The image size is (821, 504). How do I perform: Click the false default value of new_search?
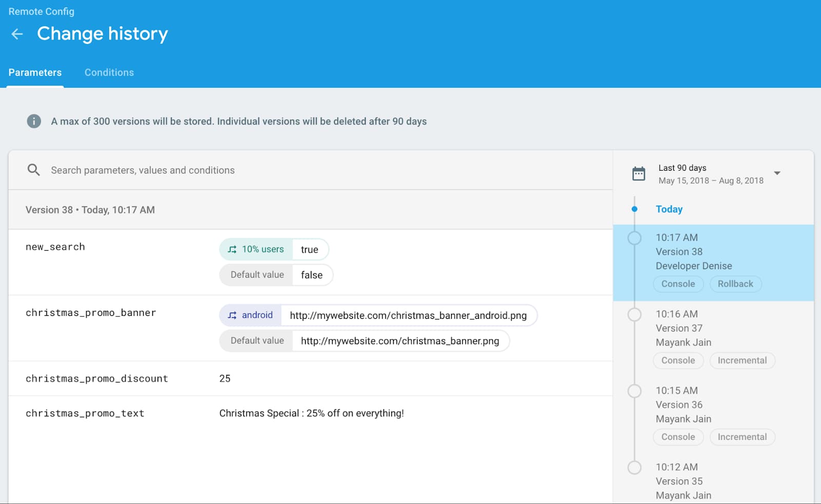[x=312, y=275]
